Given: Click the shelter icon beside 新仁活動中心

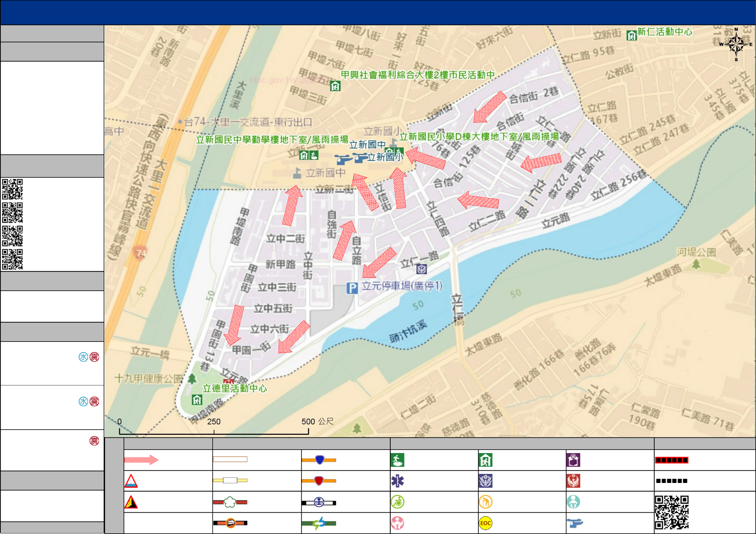Looking at the screenshot, I should tap(631, 35).
